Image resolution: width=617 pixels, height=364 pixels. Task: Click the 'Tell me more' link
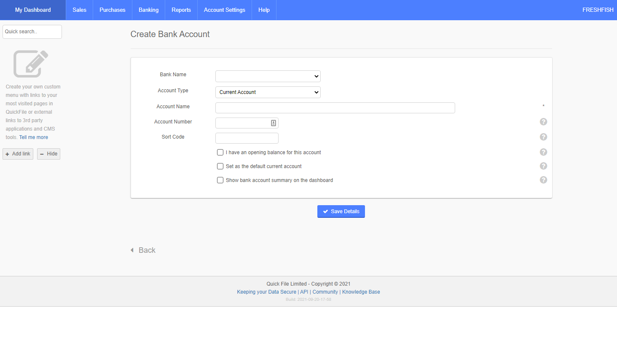pos(34,137)
